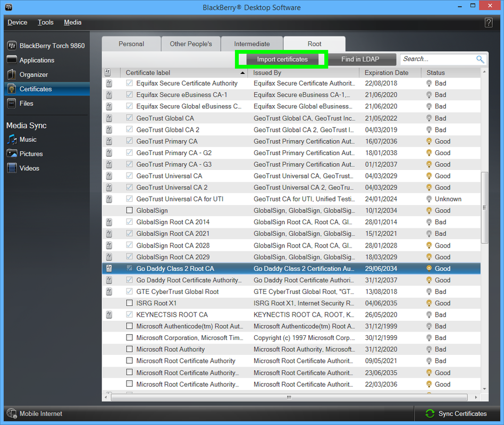Screen dimensions: 504x425
Task: Open Videos under Media Sync
Action: coord(23,168)
